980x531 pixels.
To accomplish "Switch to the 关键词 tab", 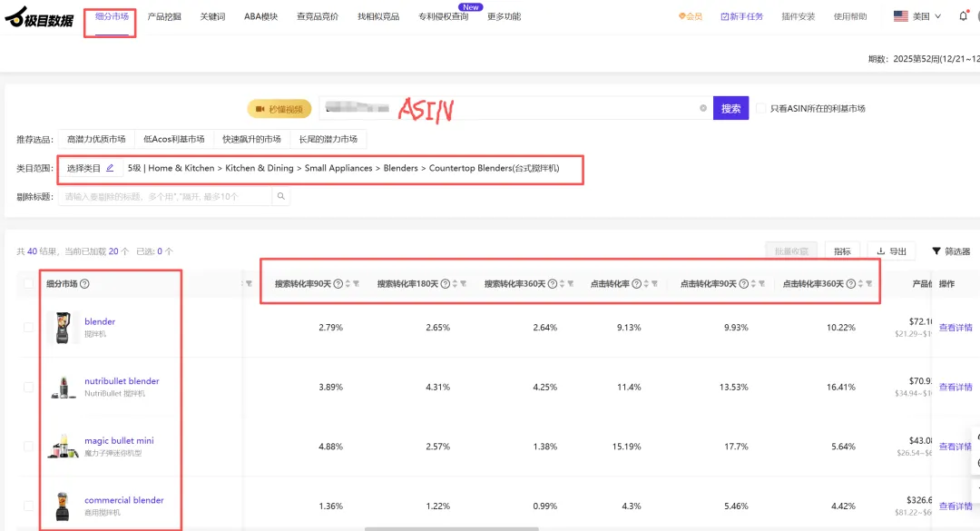I will [x=212, y=16].
